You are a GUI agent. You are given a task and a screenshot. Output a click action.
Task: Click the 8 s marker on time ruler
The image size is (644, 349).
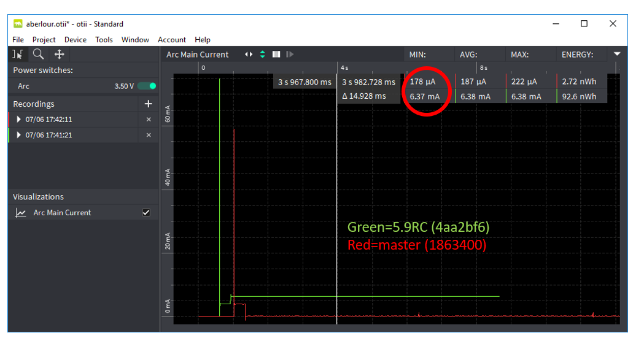(484, 67)
